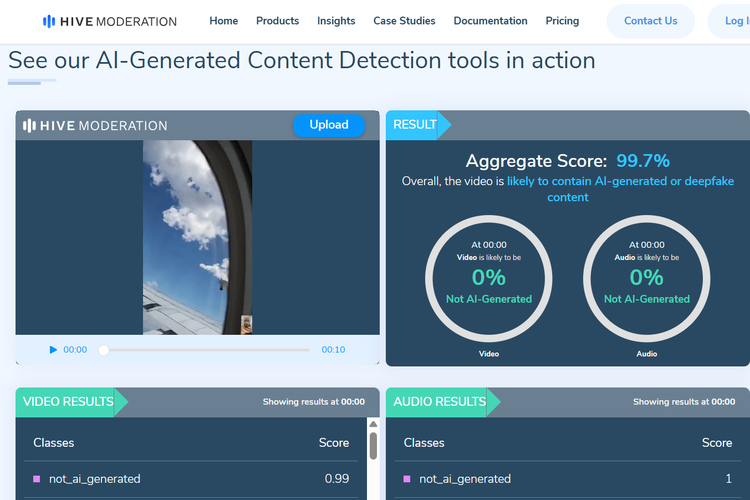The height and width of the screenshot is (500, 750).
Task: Open the Documentation link
Action: click(490, 21)
